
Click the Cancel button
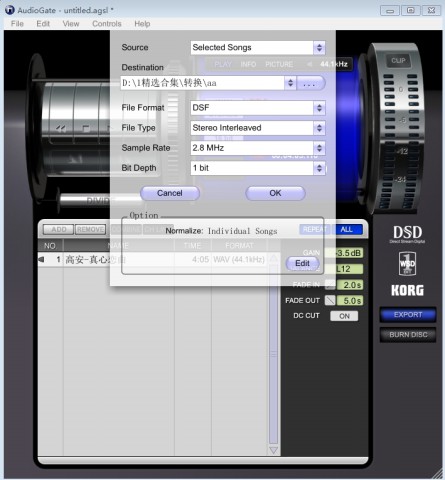pyautogui.click(x=170, y=193)
